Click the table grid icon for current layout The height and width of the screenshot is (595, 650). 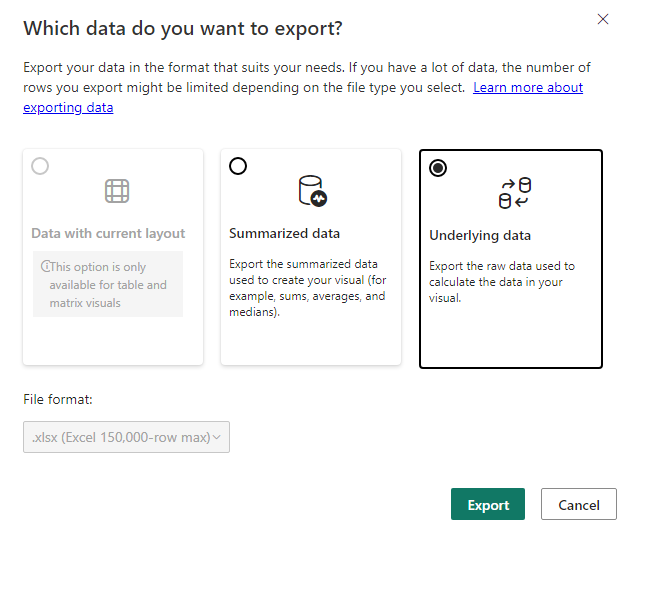[117, 191]
